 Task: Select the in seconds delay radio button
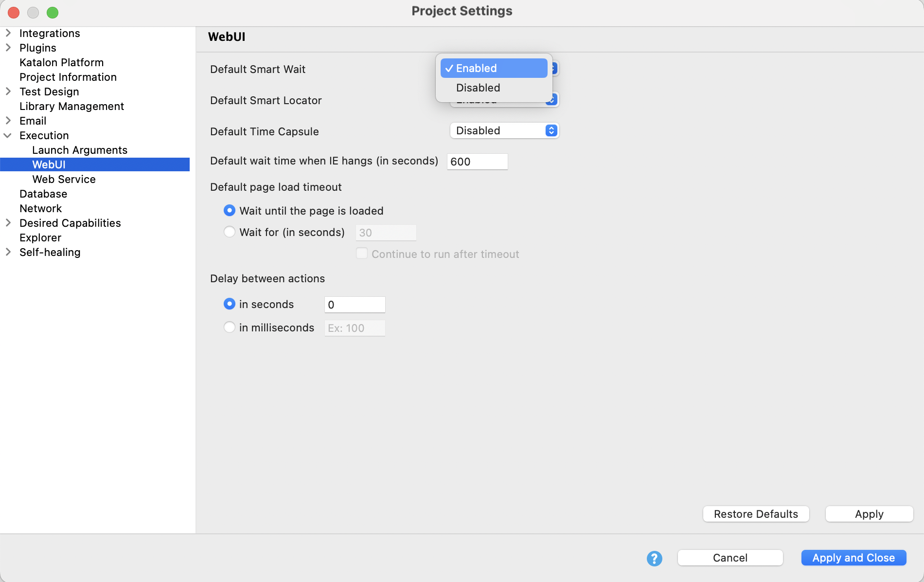pyautogui.click(x=230, y=304)
